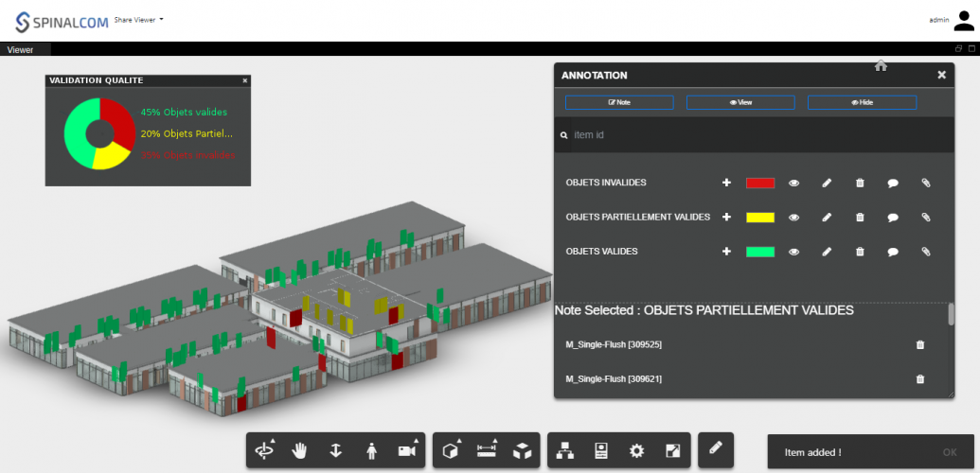Activate the Measure ruler tool
The width and height of the screenshot is (980, 473).
[487, 450]
